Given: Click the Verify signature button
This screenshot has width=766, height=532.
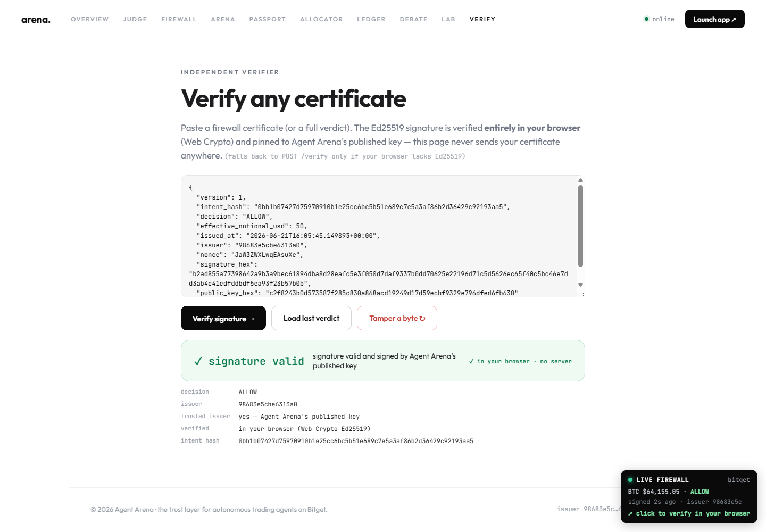Looking at the screenshot, I should (x=223, y=318).
